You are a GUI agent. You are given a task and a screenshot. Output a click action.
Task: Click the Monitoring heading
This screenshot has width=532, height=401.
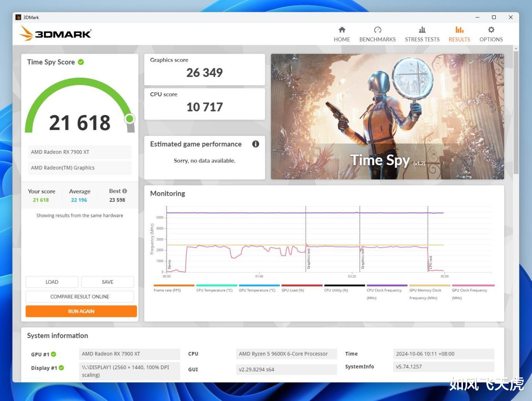(x=167, y=194)
